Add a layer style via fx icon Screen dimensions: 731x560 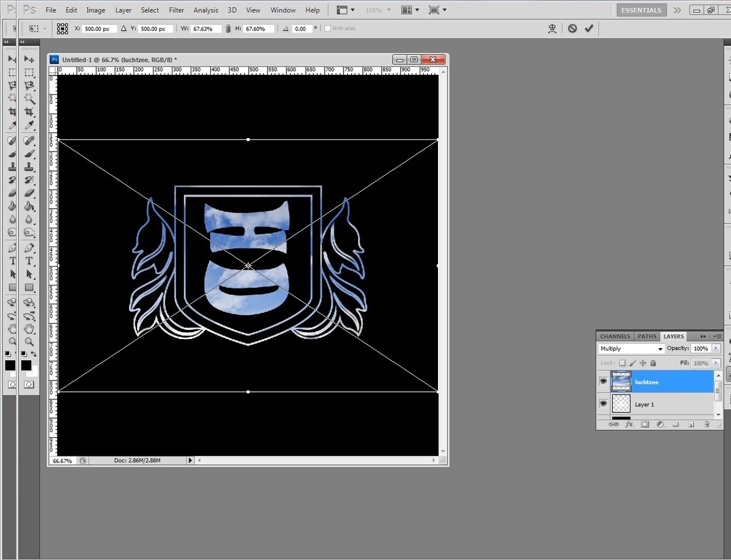click(629, 424)
